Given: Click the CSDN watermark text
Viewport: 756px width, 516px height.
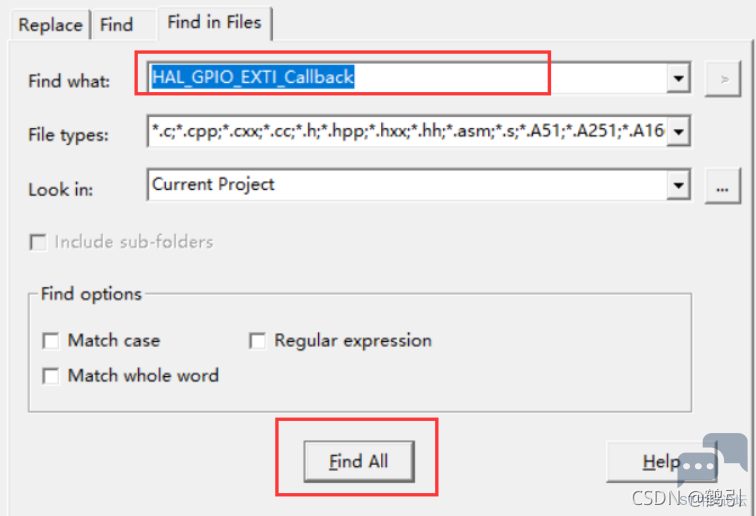Looking at the screenshot, I should (688, 499).
